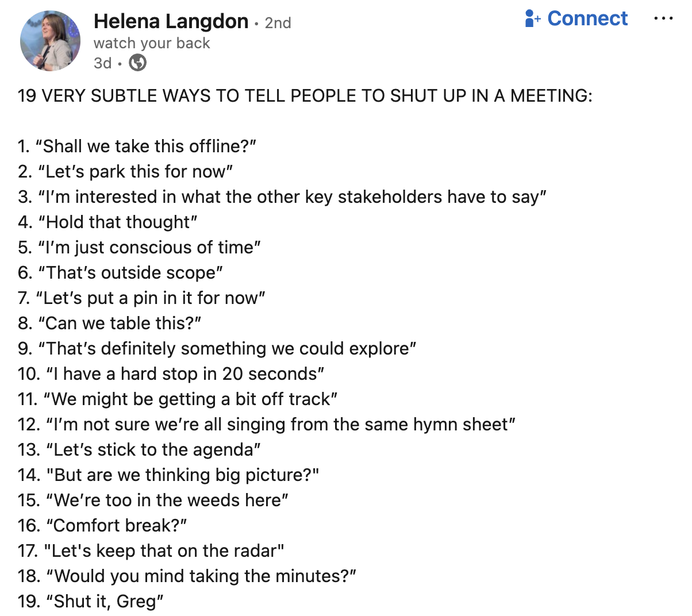The image size is (692, 616).
Task: Click the person-plus icon beside Connect
Action: 532,18
